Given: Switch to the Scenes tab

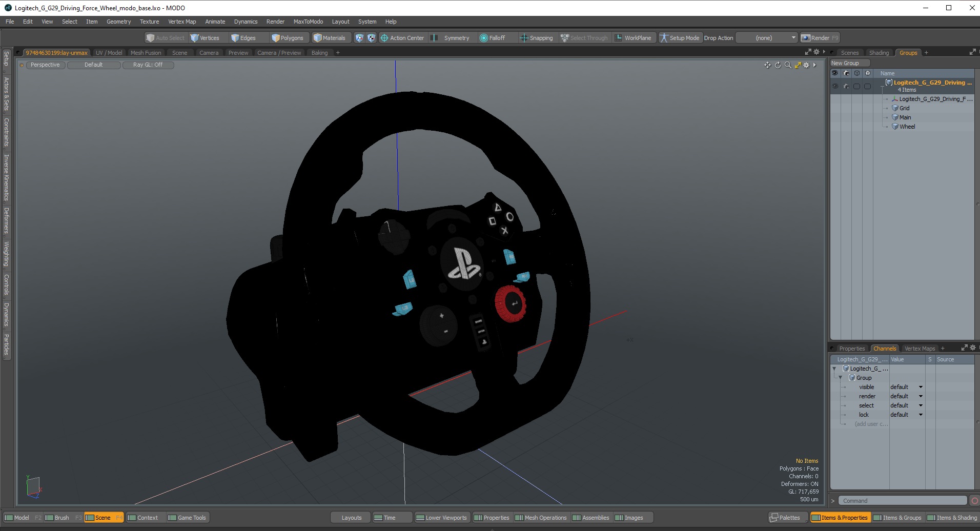Looking at the screenshot, I should 849,53.
